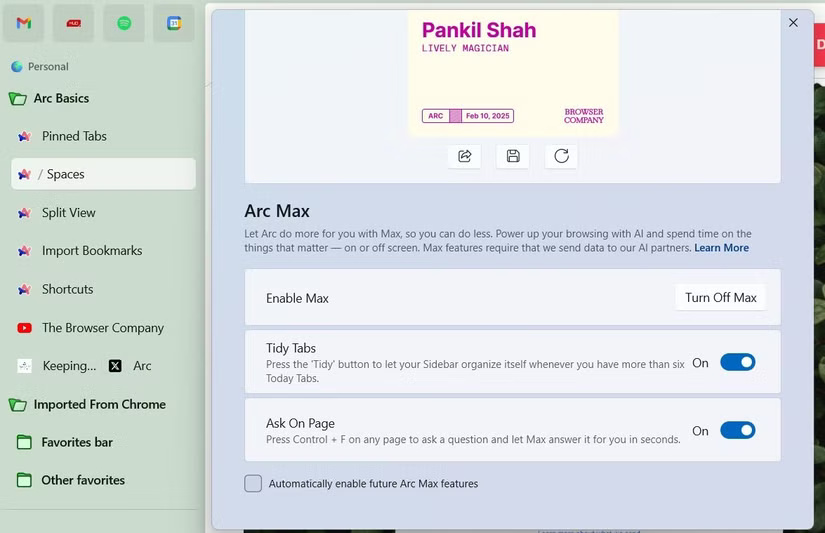825x533 pixels.
Task: Collapse the Imported From Chrome folder
Action: (87, 405)
